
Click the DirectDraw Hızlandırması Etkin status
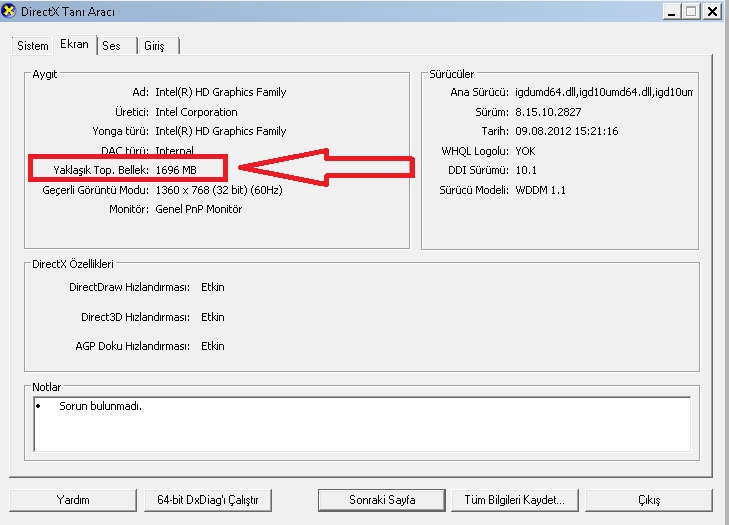coord(213,287)
